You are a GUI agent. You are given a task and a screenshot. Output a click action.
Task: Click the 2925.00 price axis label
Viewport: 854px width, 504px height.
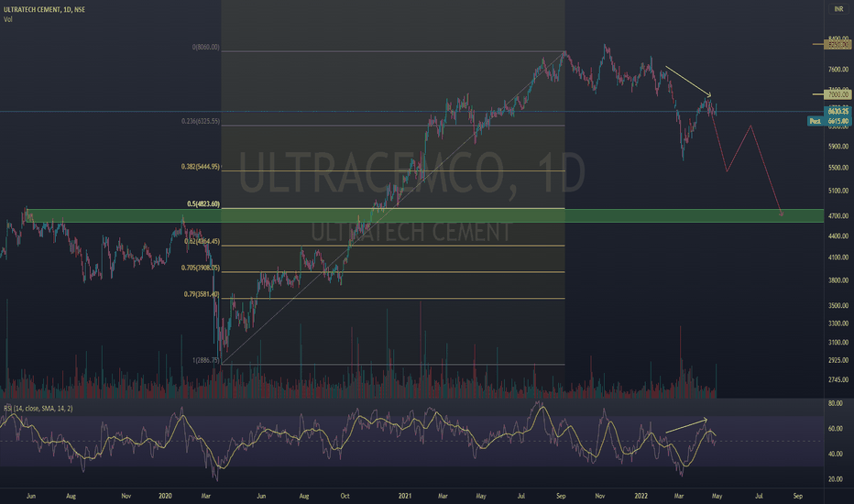point(838,361)
